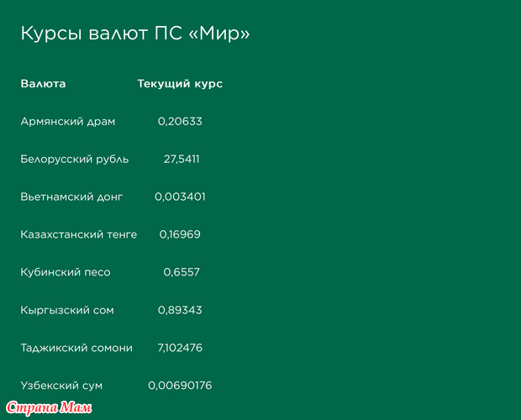Click the rate value 0,16969
Image resolution: width=521 pixels, height=420 pixels.
point(180,234)
